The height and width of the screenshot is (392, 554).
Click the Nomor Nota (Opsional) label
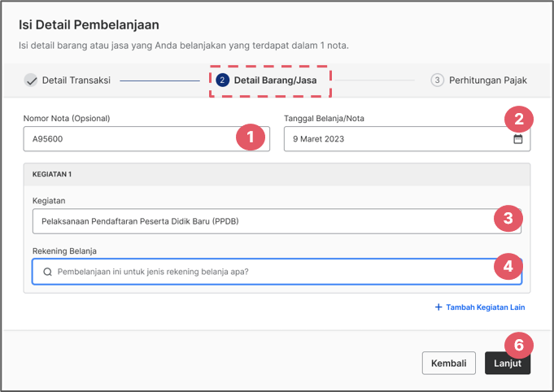tap(67, 118)
